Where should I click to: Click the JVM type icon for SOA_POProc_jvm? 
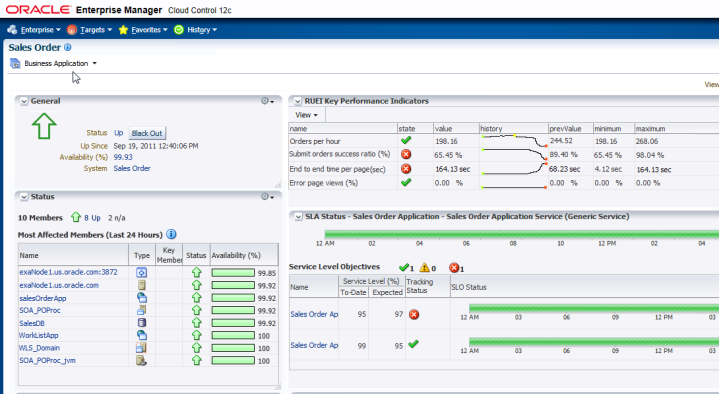142,361
